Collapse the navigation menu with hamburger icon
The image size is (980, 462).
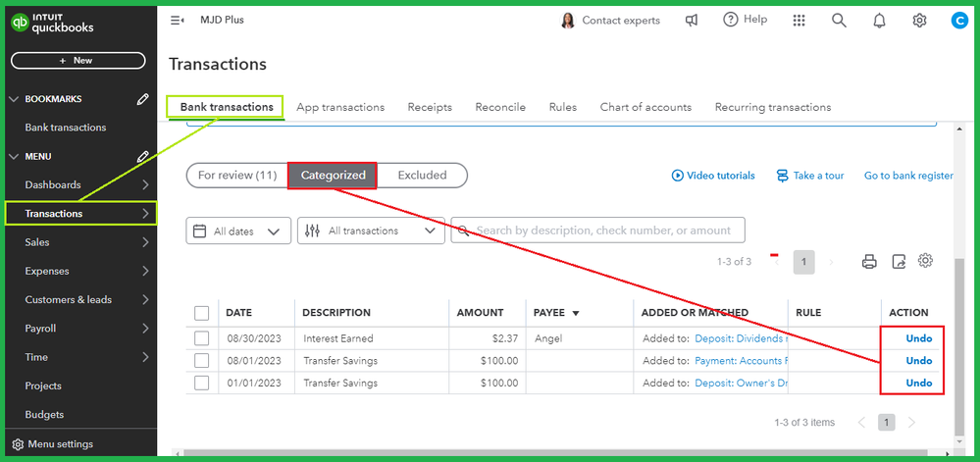(x=177, y=20)
